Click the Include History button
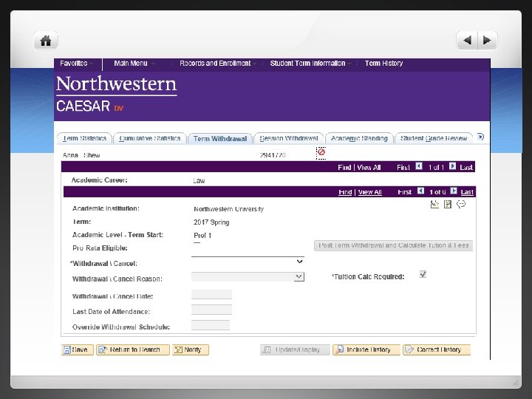This screenshot has width=532, height=399. [366, 349]
